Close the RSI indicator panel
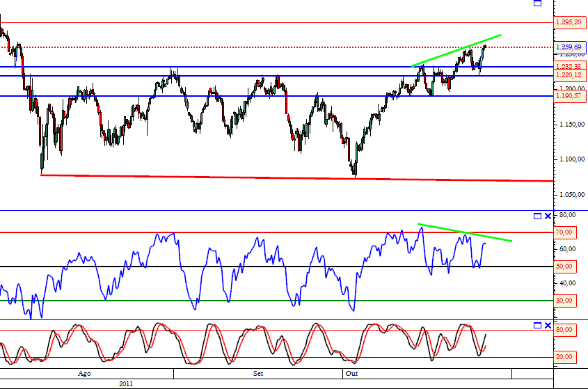This screenshot has height=389, width=588. click(548, 216)
